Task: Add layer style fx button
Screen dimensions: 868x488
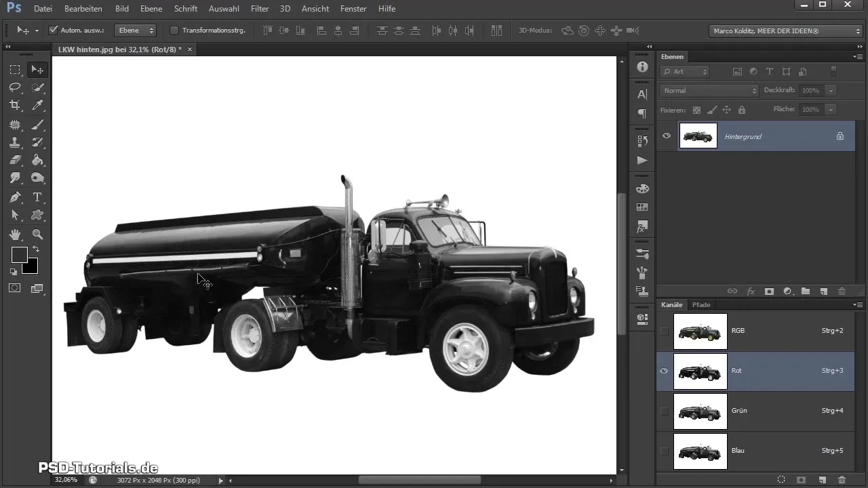Action: pos(751,291)
